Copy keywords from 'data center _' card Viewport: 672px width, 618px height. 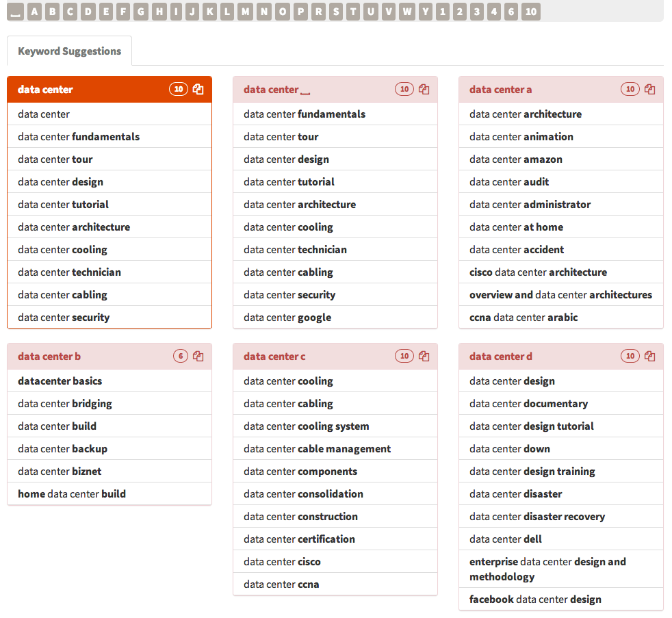pos(424,89)
